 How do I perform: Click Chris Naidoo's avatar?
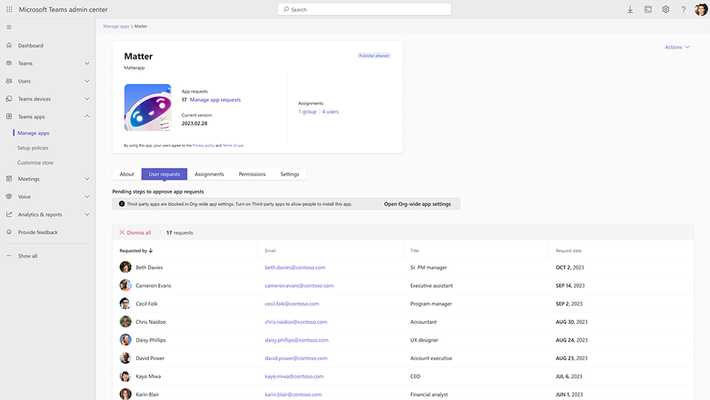[x=125, y=322]
